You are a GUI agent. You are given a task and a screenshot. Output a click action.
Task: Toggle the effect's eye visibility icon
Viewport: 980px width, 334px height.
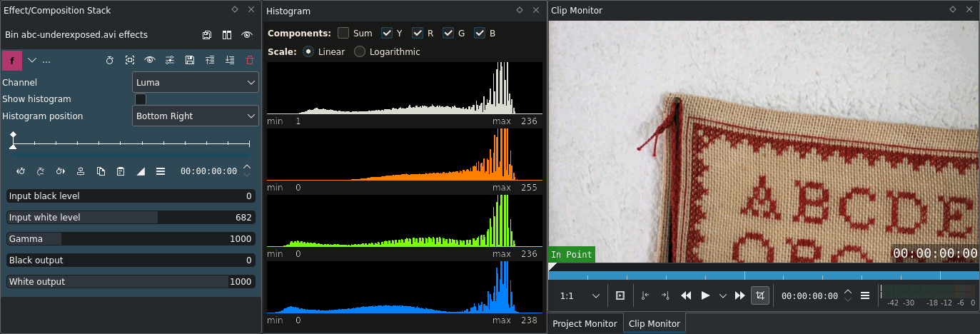click(x=150, y=61)
